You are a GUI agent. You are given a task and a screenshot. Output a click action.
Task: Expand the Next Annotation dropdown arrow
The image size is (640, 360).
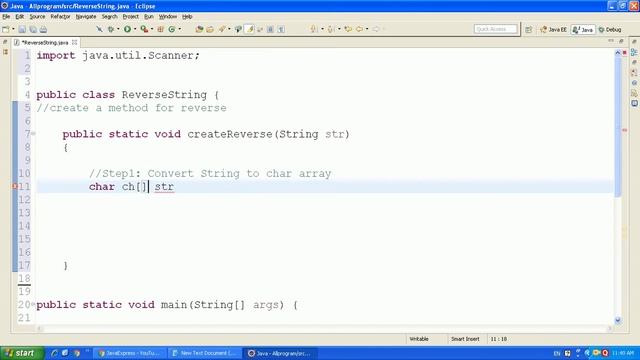coord(322,29)
